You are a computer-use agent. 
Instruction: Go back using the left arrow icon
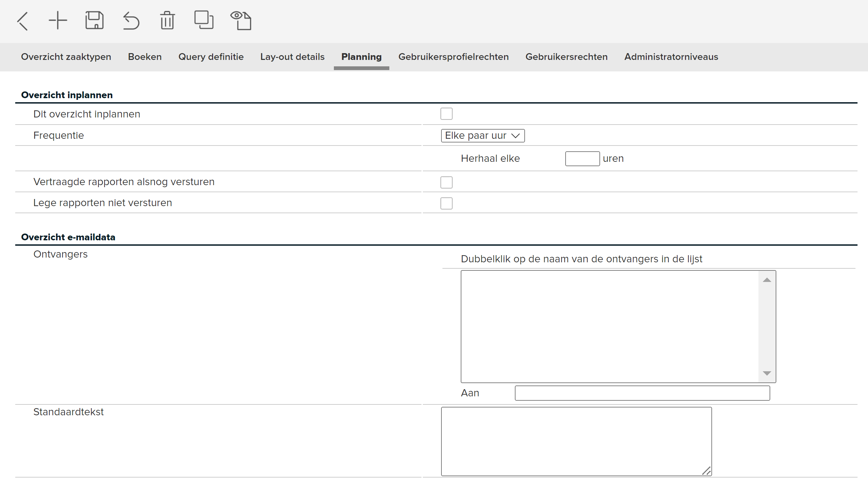click(22, 21)
